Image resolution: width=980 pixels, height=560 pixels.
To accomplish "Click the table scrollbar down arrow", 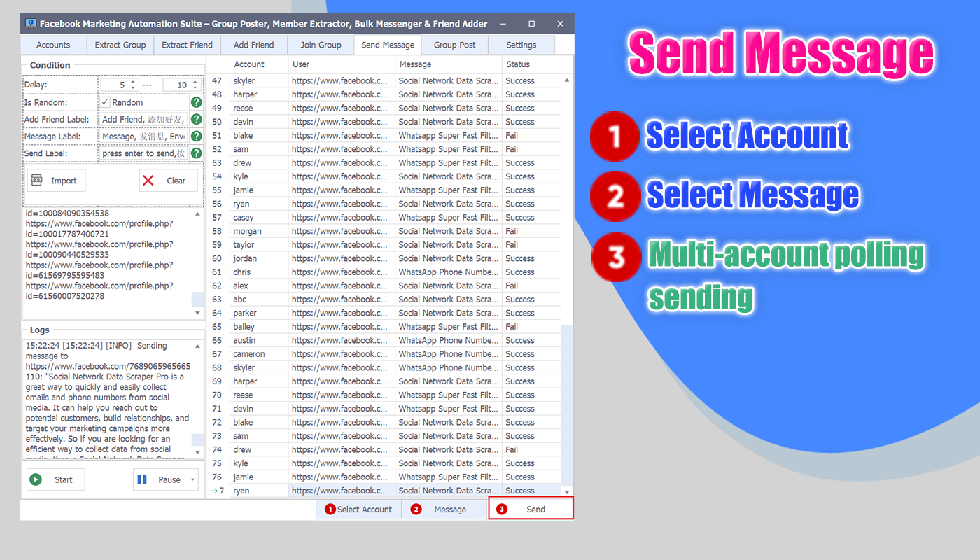I will [x=567, y=492].
